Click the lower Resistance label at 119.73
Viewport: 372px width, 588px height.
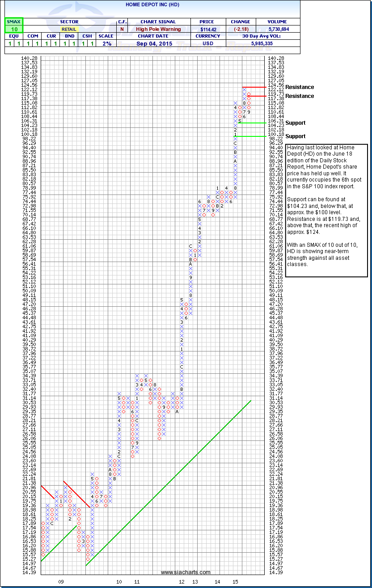300,96
